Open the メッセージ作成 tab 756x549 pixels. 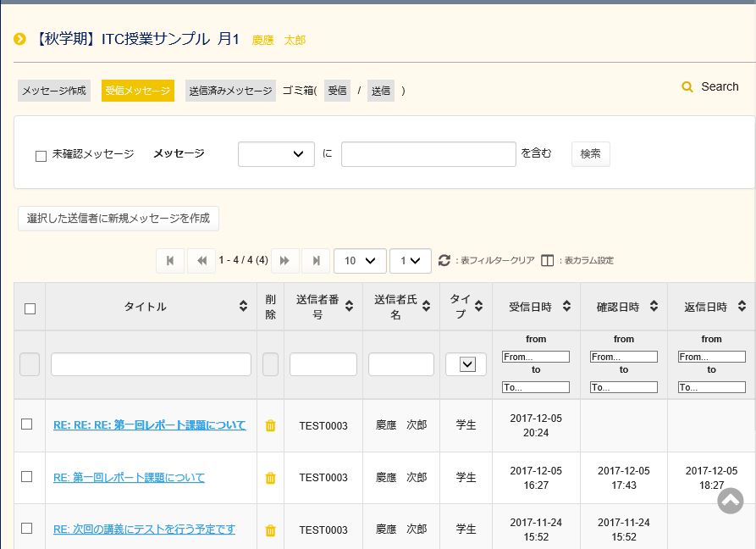(x=54, y=91)
